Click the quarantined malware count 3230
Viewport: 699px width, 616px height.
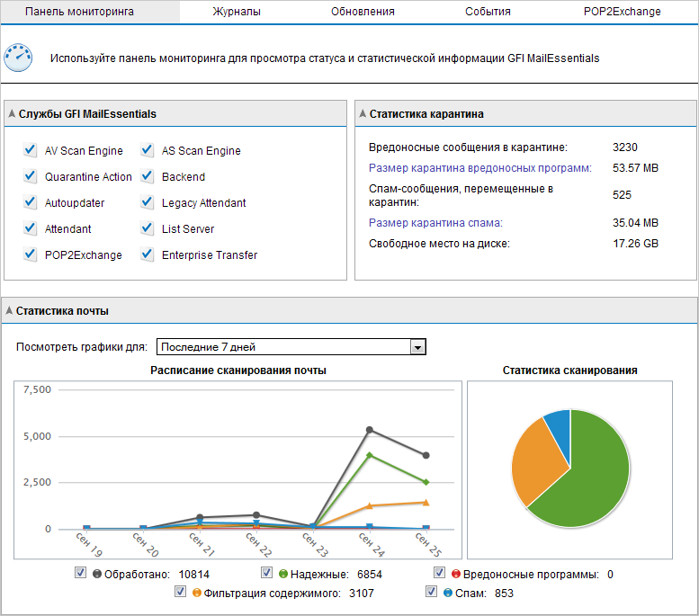[625, 147]
